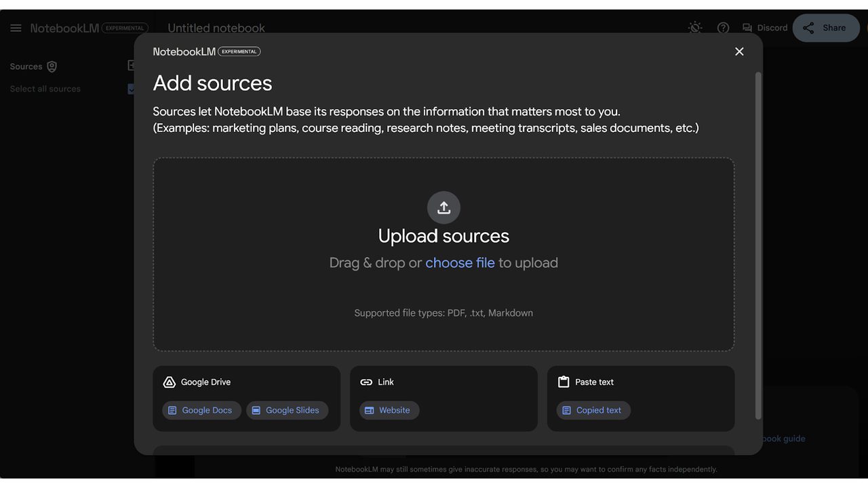Add a Google Docs source

201,410
